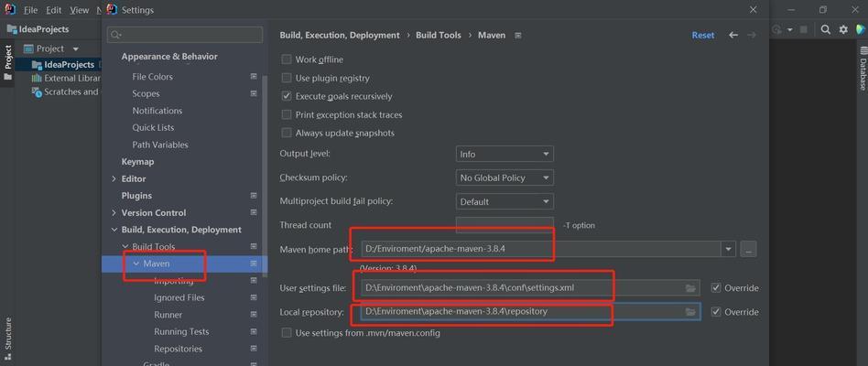Viewport: 868px width, 366px height.
Task: Click IdeaProjects folder icon in navigation bar
Action: point(12,29)
